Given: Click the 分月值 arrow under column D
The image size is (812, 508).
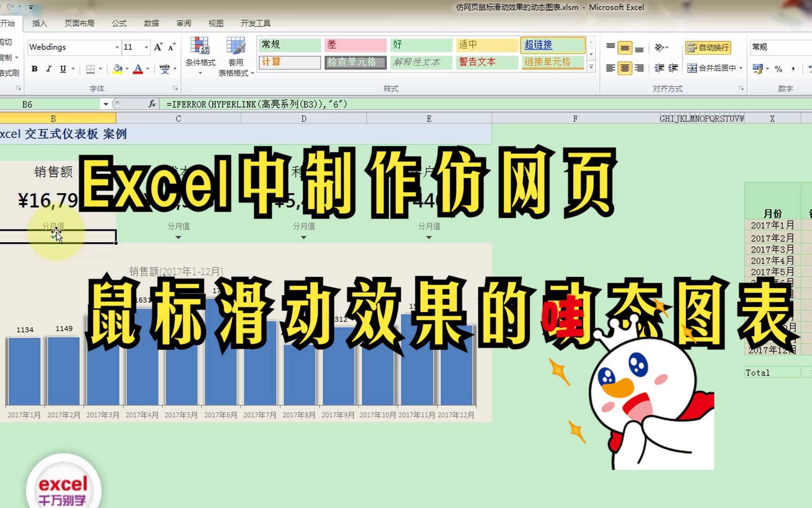Looking at the screenshot, I should [304, 238].
